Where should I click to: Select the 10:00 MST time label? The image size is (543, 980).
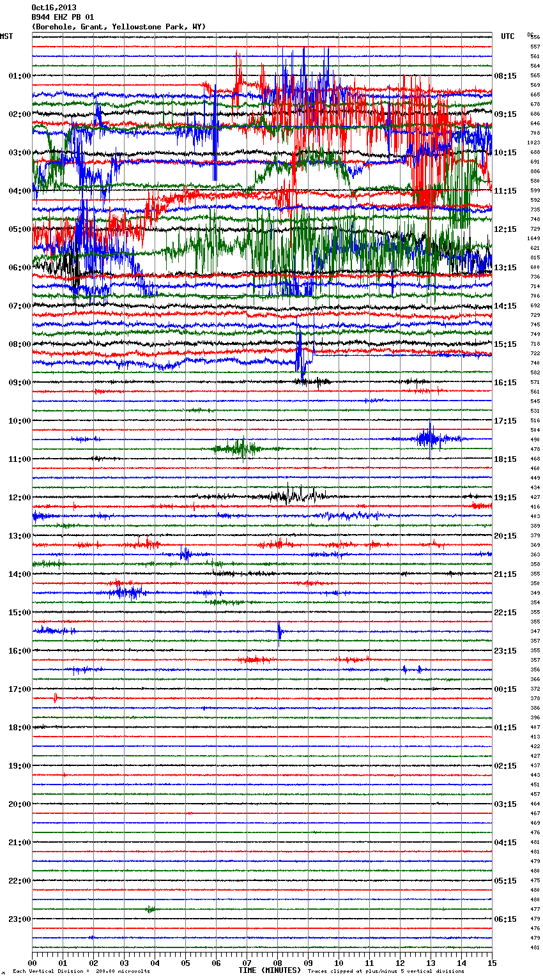pos(20,421)
